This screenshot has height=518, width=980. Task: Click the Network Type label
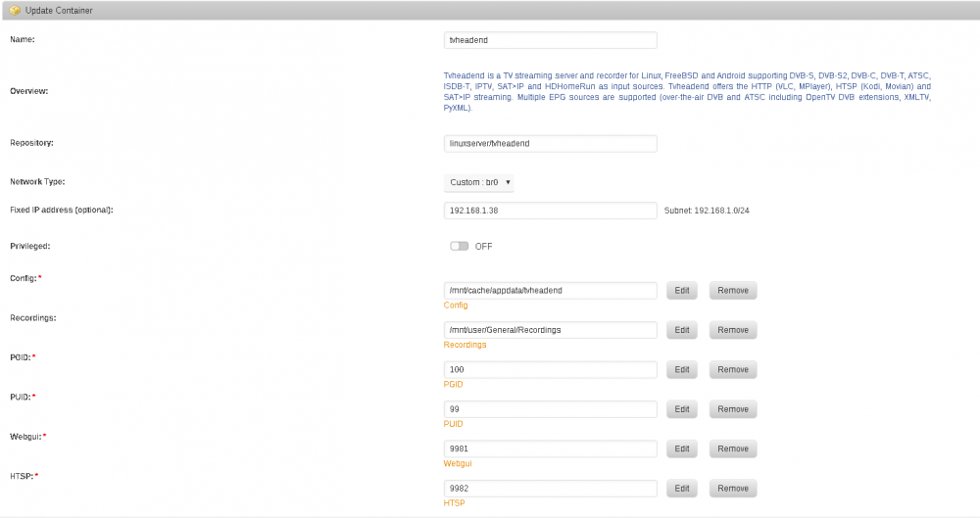pyautogui.click(x=37, y=182)
